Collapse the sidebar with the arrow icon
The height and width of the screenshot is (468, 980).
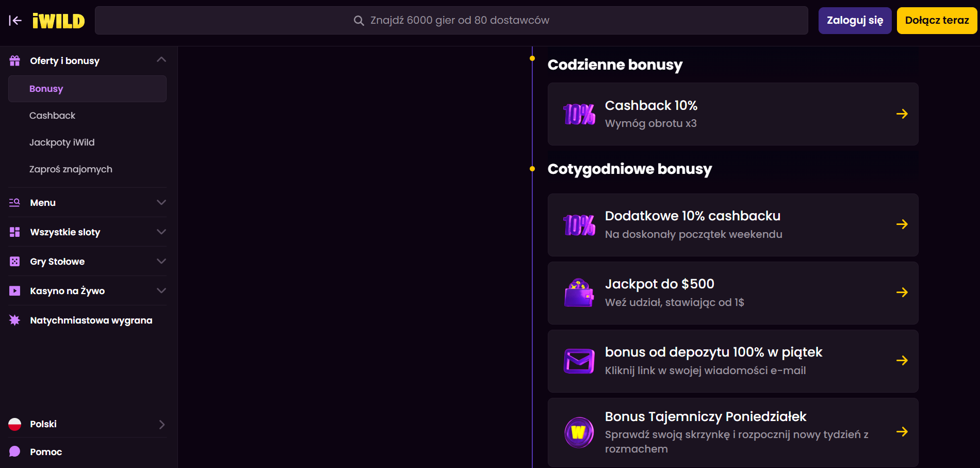coord(15,21)
